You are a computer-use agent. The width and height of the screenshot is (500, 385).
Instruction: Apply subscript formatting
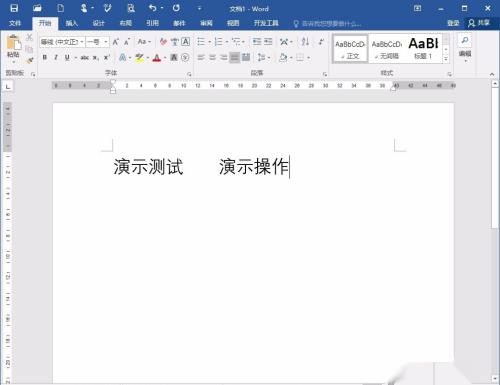96,58
